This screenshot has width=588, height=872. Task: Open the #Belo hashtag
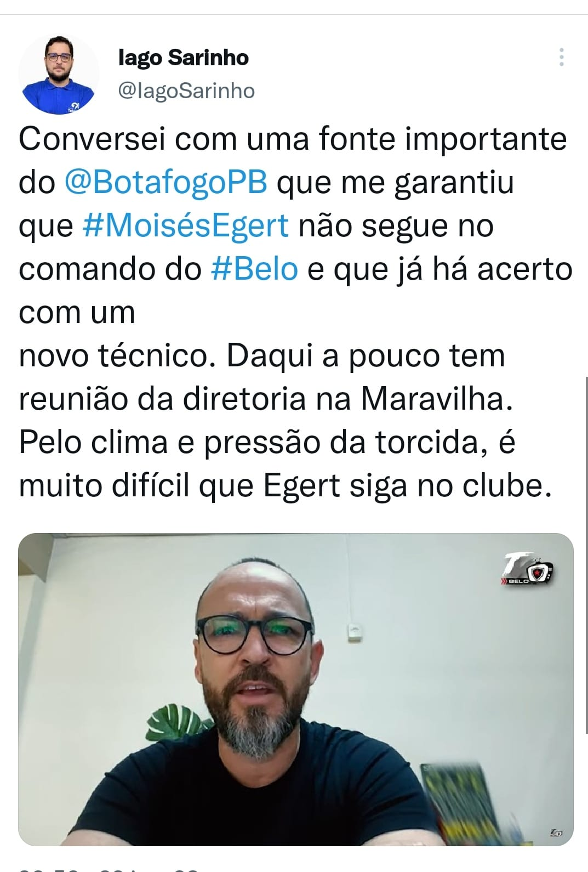pos(255,269)
